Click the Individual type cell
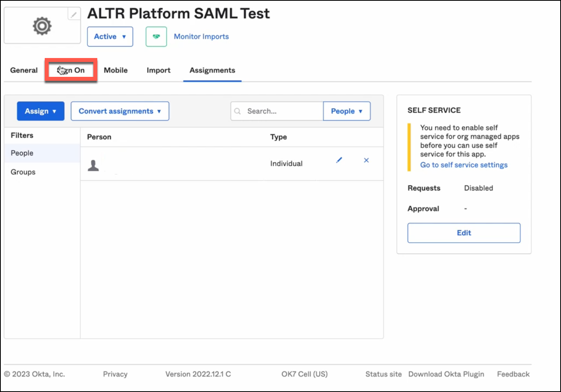Screen dimensions: 561x392 (286, 163)
